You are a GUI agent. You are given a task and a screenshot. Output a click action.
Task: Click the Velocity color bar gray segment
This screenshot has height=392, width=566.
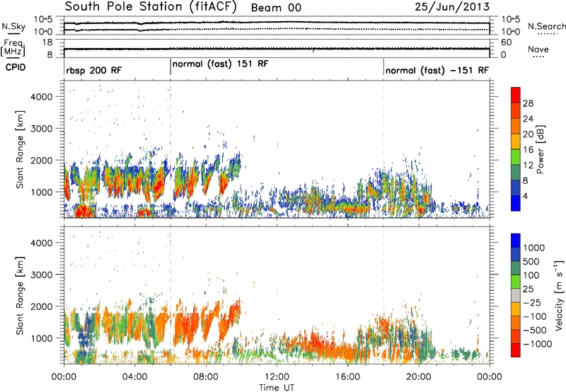click(516, 296)
